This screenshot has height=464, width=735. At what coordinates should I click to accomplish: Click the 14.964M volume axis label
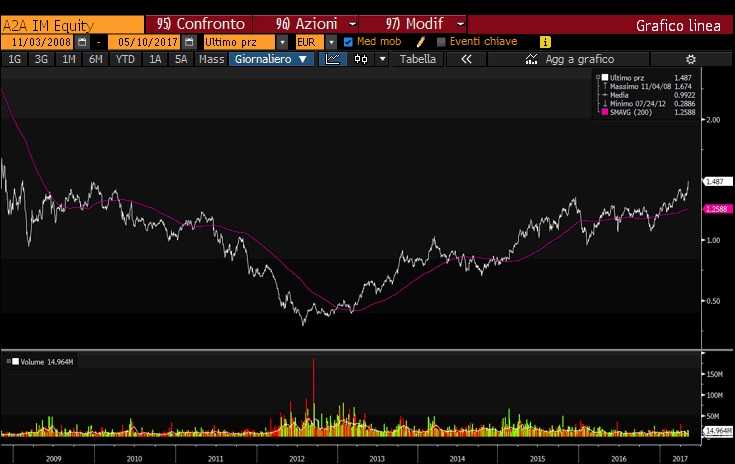pos(718,430)
